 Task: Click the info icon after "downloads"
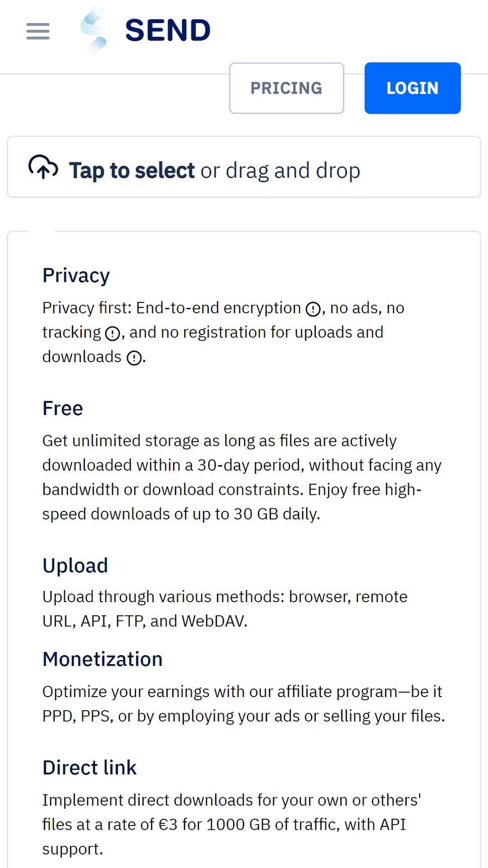(134, 358)
